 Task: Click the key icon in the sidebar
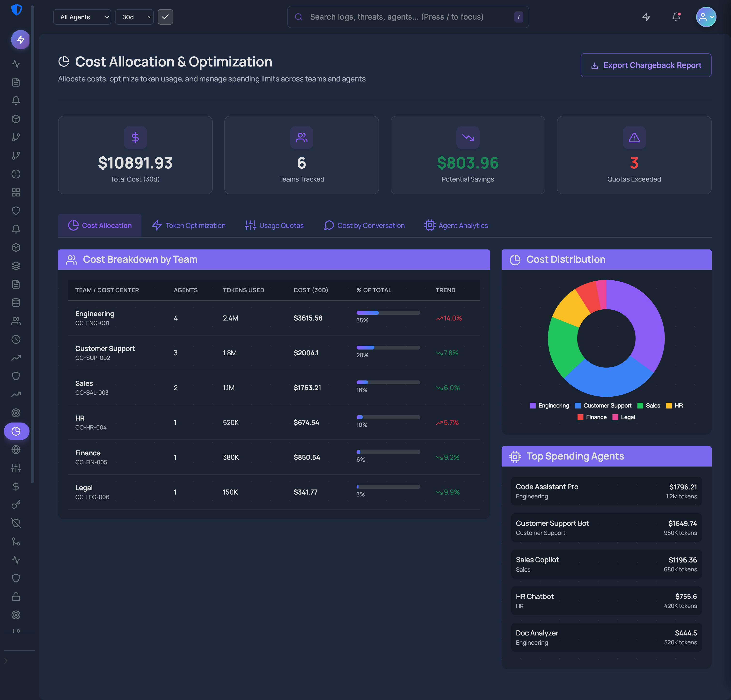point(16,505)
